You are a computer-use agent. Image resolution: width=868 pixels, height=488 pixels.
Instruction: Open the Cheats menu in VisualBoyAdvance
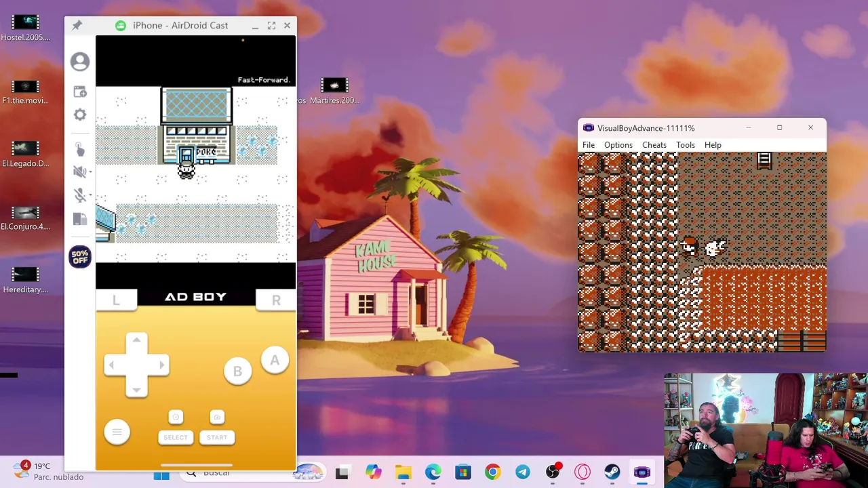pyautogui.click(x=654, y=145)
